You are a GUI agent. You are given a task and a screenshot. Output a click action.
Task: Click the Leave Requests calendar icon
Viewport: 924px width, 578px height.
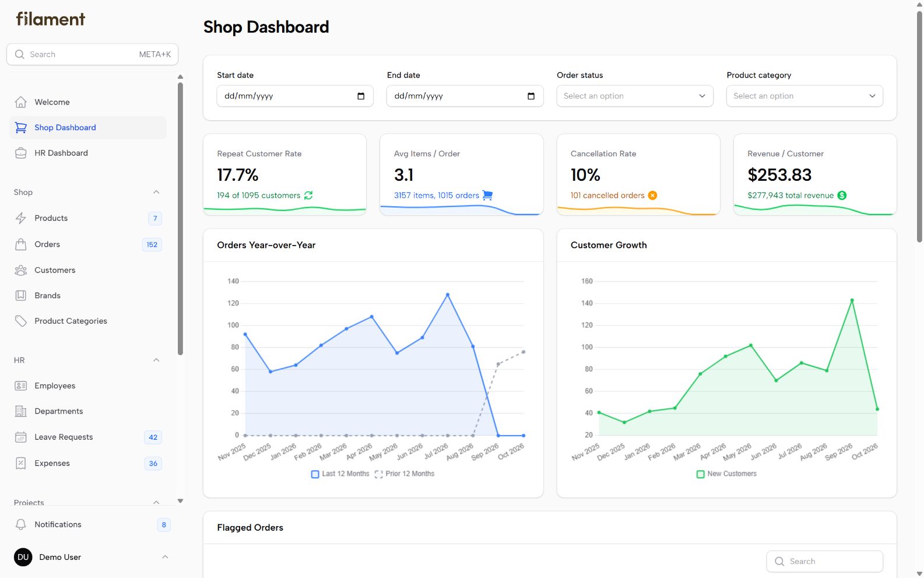click(21, 437)
